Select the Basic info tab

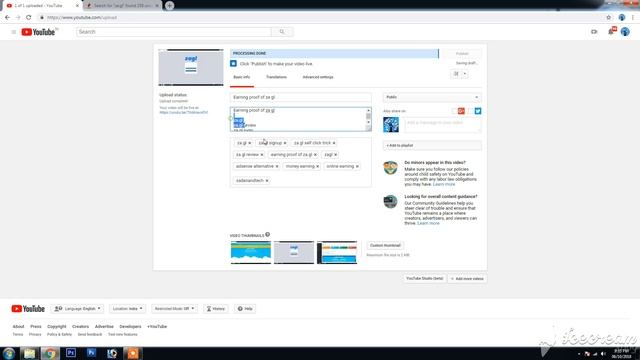(242, 77)
